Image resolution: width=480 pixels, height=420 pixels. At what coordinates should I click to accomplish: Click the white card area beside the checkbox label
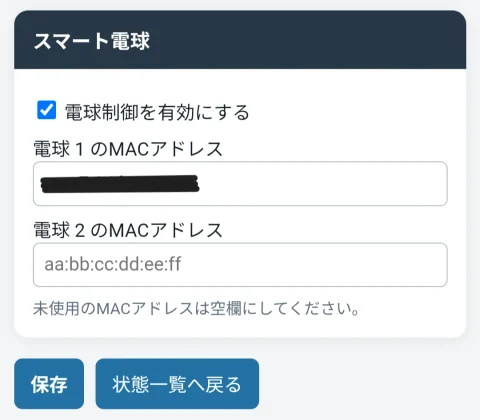tap(350, 112)
